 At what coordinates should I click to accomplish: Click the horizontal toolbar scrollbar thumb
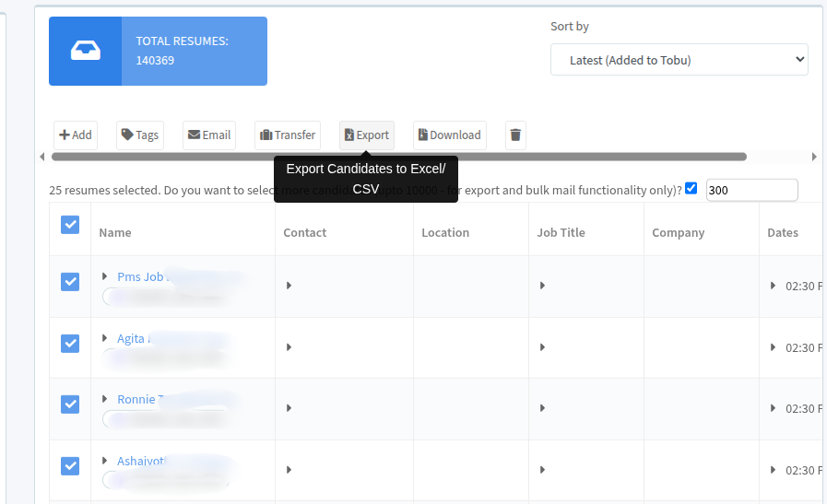pyautogui.click(x=398, y=157)
